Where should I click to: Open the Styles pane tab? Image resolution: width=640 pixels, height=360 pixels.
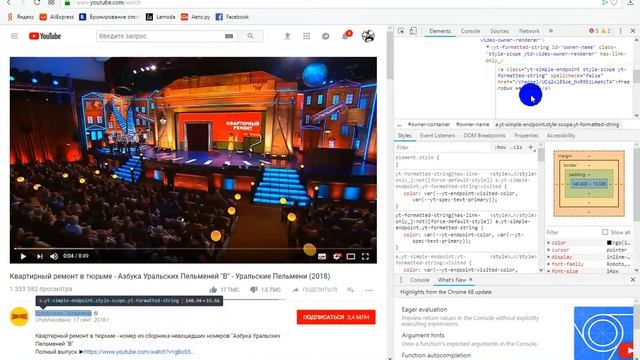[404, 136]
